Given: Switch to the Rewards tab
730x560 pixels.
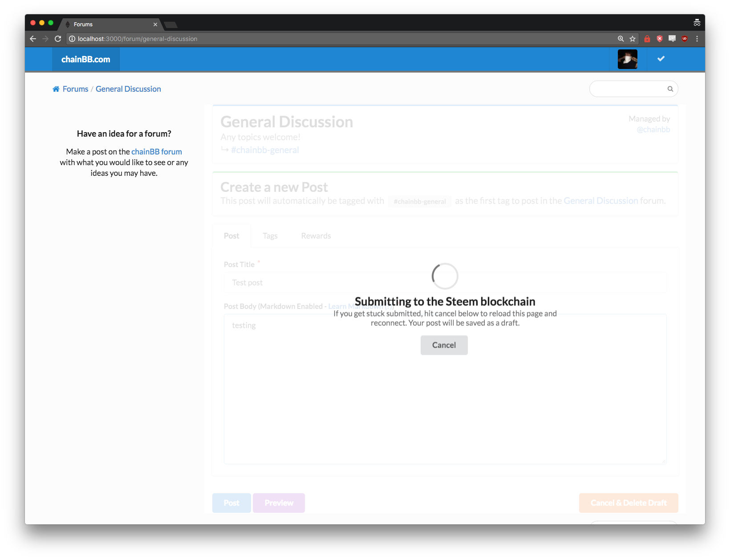Looking at the screenshot, I should click(316, 236).
